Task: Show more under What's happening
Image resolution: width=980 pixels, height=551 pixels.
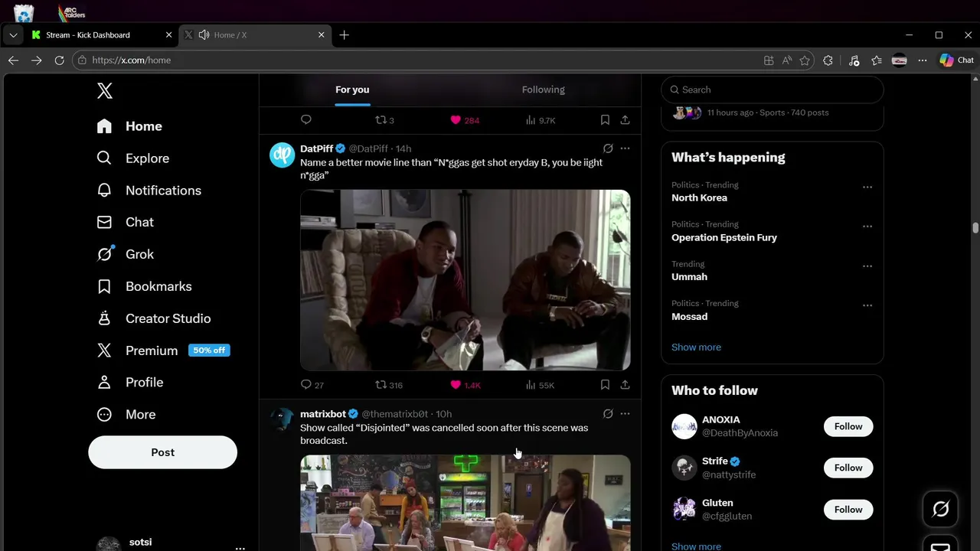Action: tap(696, 347)
